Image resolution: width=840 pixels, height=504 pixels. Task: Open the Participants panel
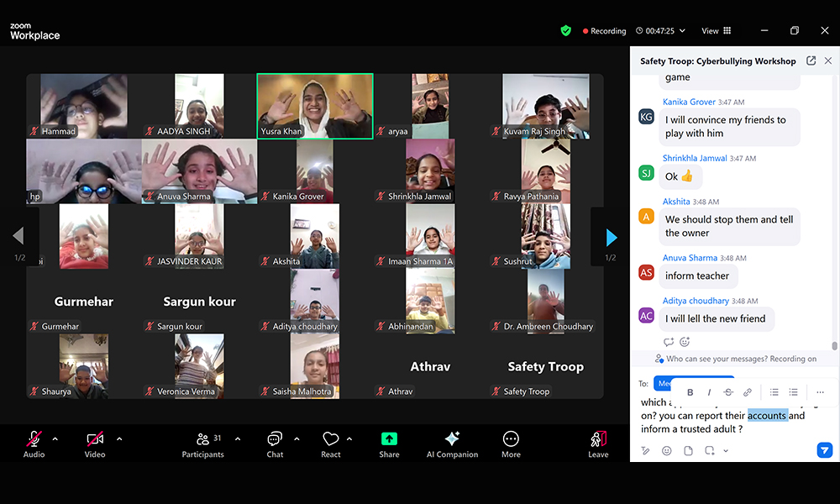point(203,445)
